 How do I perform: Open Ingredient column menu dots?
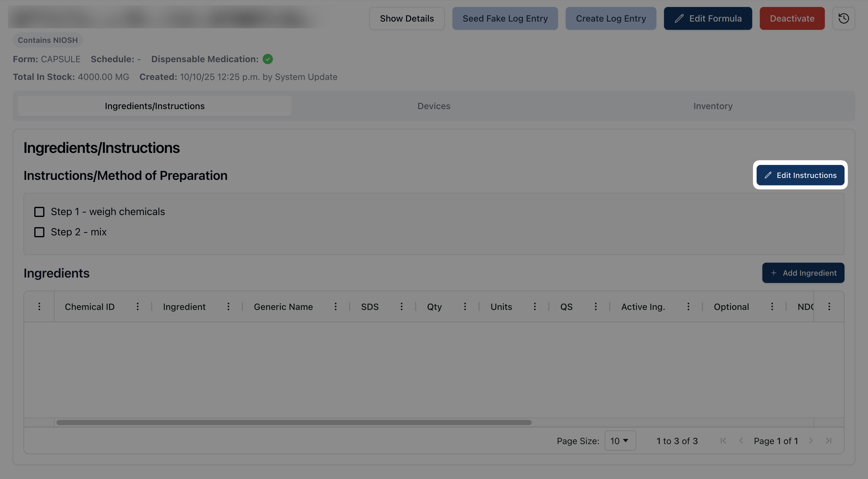[228, 306]
